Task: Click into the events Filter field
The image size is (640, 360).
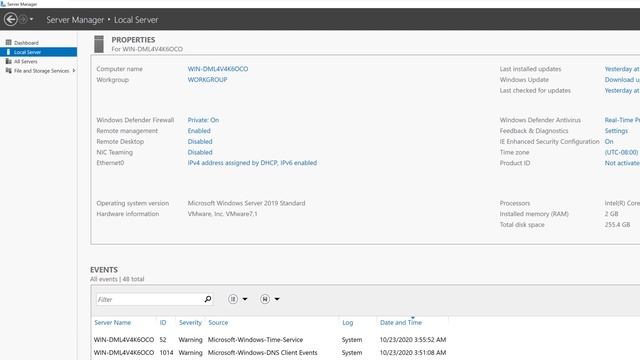Action: (x=149, y=299)
